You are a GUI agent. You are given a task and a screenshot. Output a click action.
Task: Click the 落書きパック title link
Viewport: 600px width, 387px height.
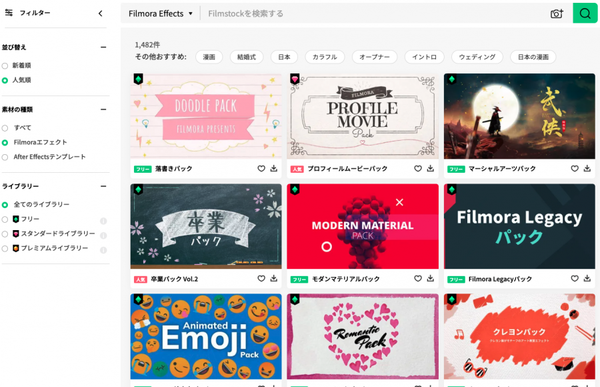(174, 168)
